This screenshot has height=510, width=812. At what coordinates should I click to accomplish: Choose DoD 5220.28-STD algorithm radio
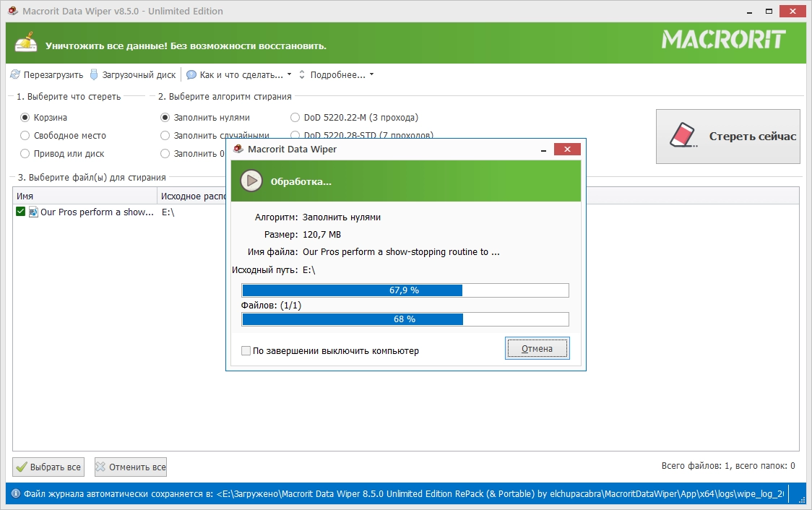pyautogui.click(x=295, y=135)
